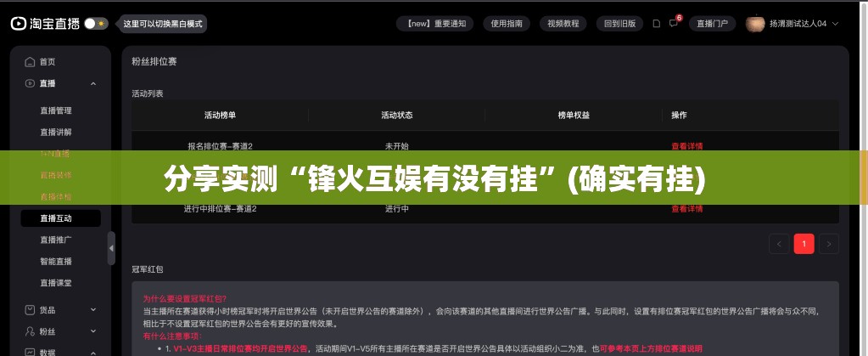Collapse the 直播 menu chevron
The image size is (868, 356).
point(93,83)
